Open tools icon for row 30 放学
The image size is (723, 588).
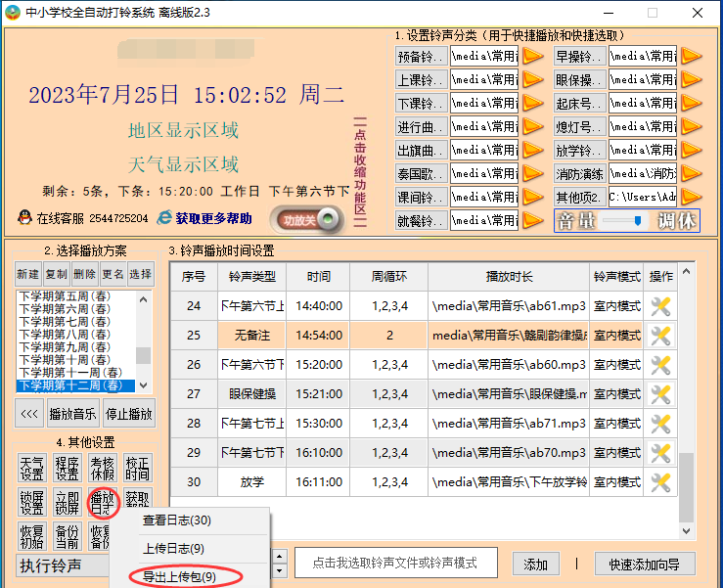[x=661, y=482]
